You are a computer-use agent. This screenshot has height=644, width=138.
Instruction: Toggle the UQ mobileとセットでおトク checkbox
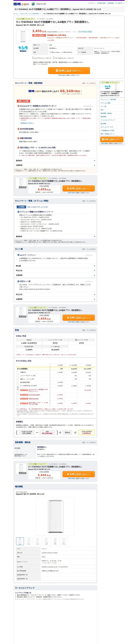click(54, 58)
